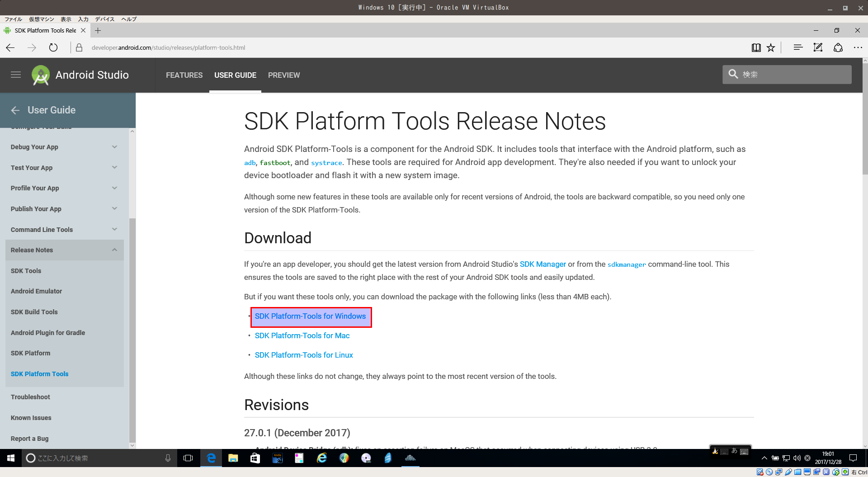Open the adb link
The width and height of the screenshot is (868, 477).
(x=250, y=163)
